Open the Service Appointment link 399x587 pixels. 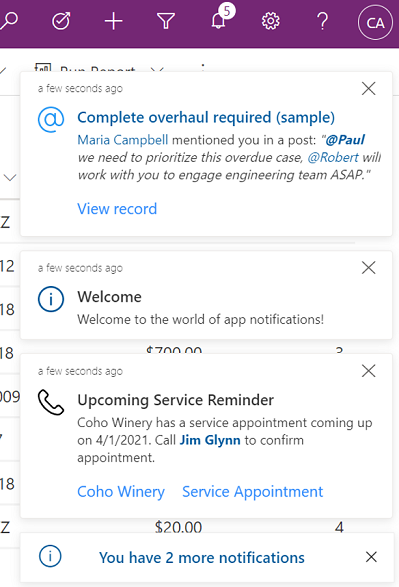[x=253, y=492]
